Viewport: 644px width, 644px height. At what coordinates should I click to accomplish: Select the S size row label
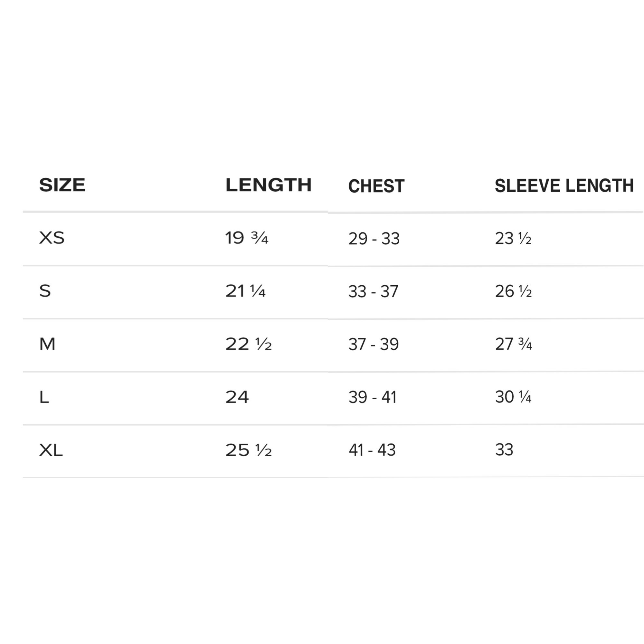point(45,291)
